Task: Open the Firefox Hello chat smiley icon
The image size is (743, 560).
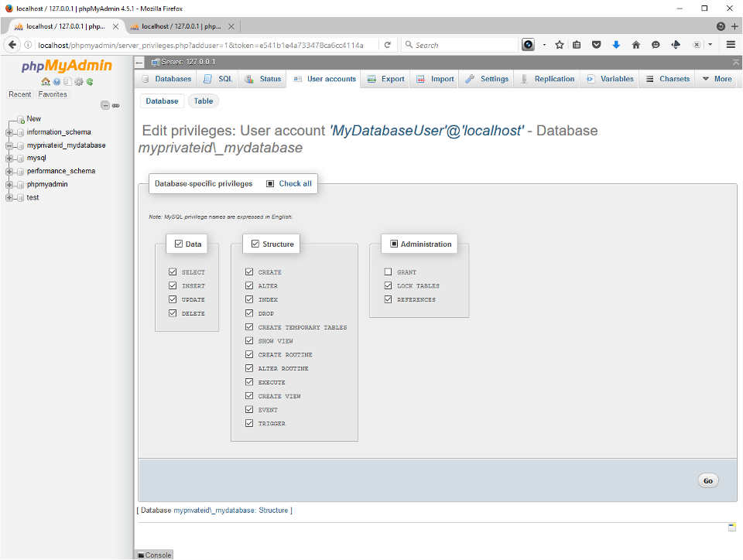Action: pos(656,45)
